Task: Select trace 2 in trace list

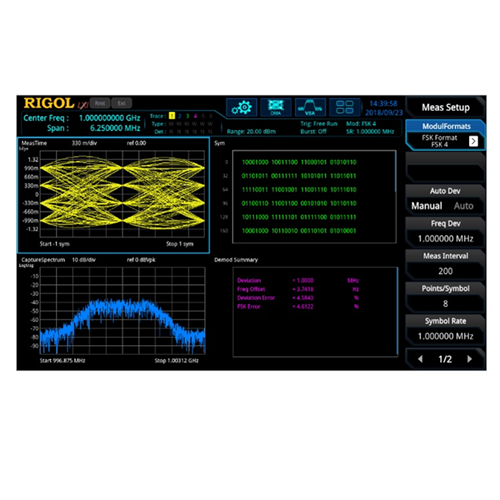Action: (180, 116)
